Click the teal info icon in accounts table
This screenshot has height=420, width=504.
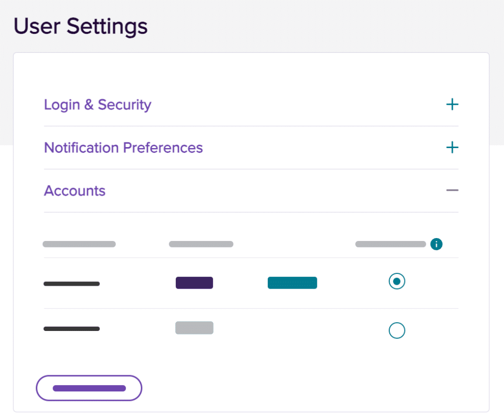436,244
